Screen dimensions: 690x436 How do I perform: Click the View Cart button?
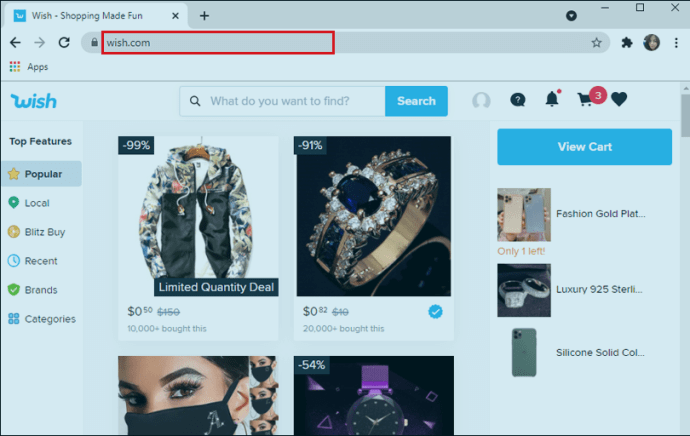[584, 147]
